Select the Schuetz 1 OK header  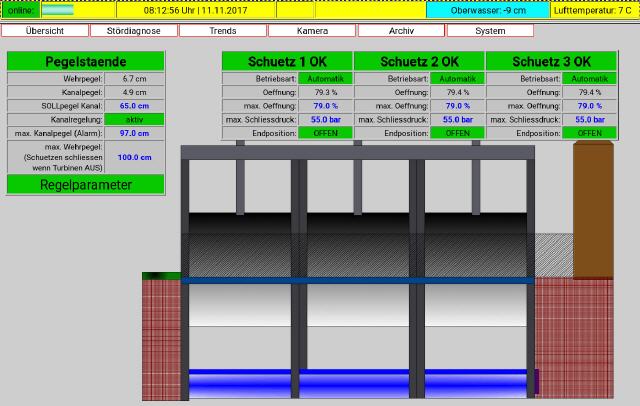(x=287, y=61)
